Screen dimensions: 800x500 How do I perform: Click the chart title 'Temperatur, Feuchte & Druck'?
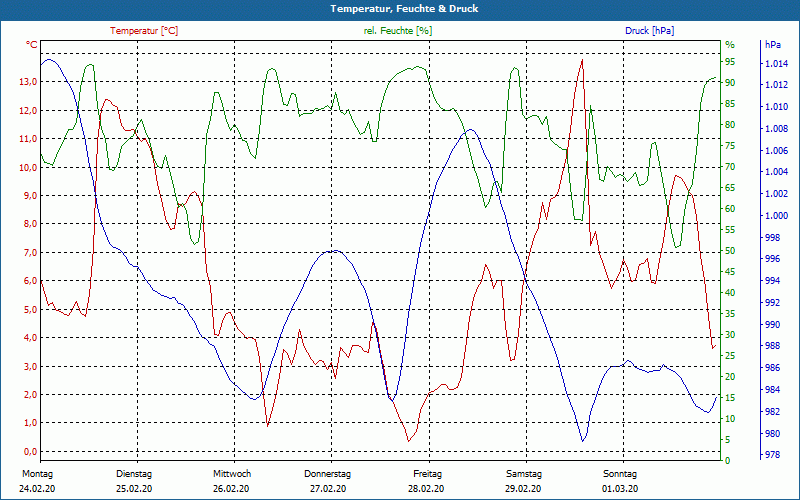point(404,9)
